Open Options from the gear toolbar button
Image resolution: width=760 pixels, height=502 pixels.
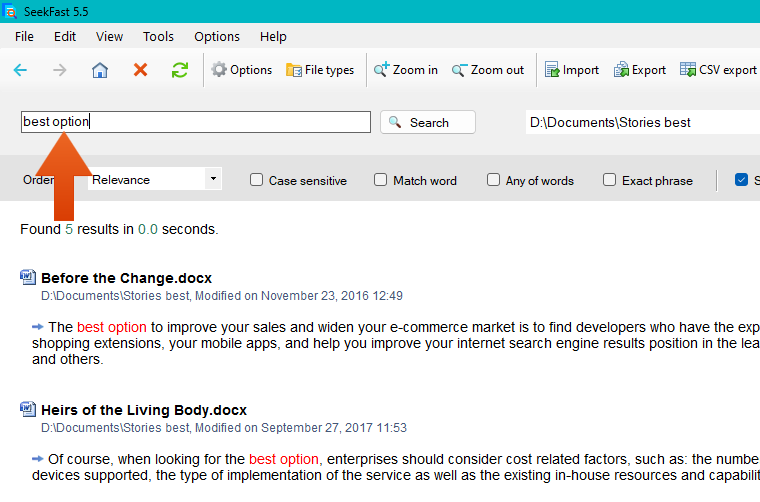pyautogui.click(x=241, y=70)
